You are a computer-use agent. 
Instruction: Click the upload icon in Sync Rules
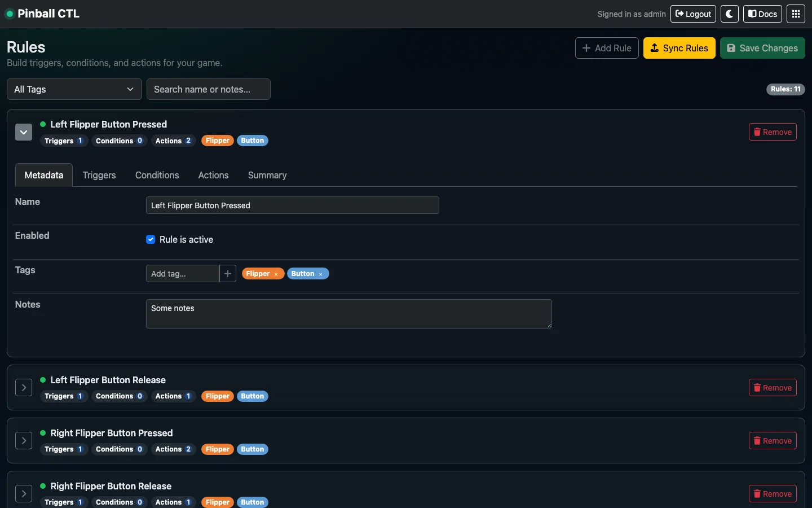(x=656, y=48)
